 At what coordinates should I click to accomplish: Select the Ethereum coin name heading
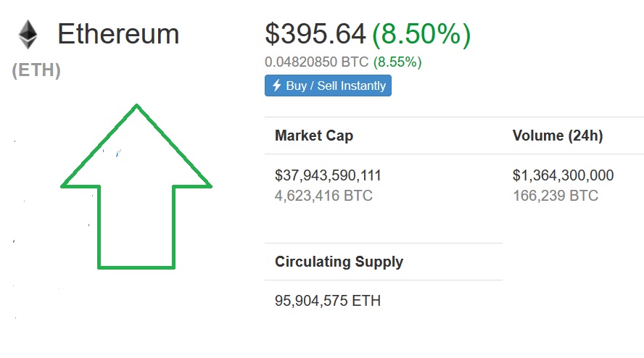tap(118, 34)
